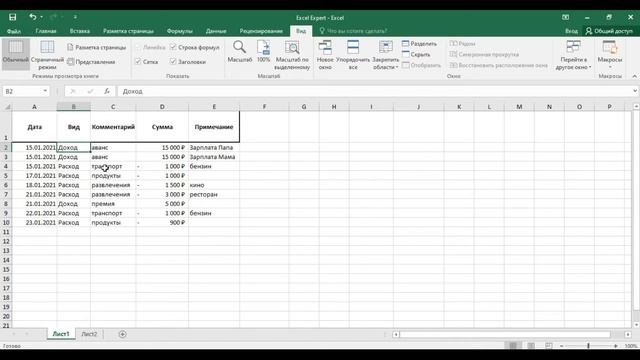Click Page Break Preview icon in status bar
This screenshot has width=640, height=360.
pyautogui.click(x=549, y=346)
